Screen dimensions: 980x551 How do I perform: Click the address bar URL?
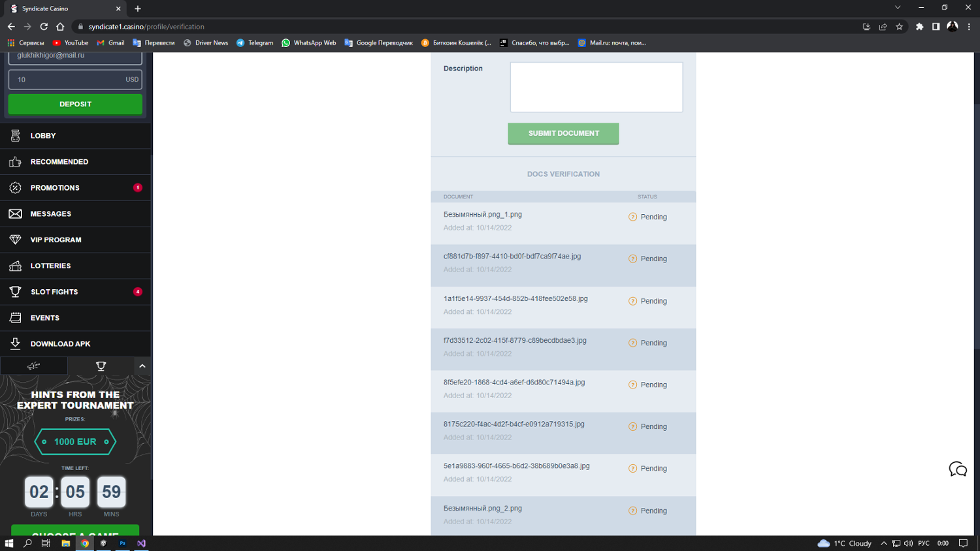(146, 27)
